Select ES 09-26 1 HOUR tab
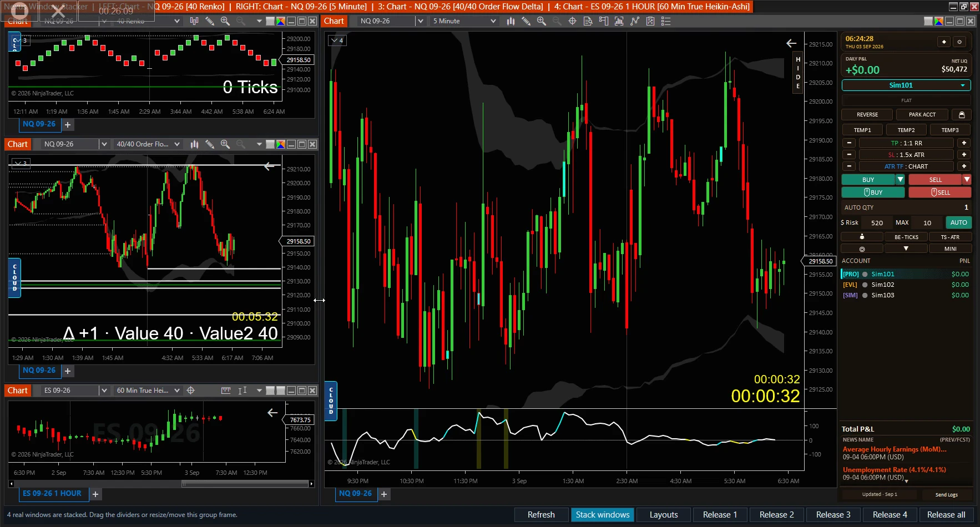This screenshot has width=980, height=527. tap(52, 494)
